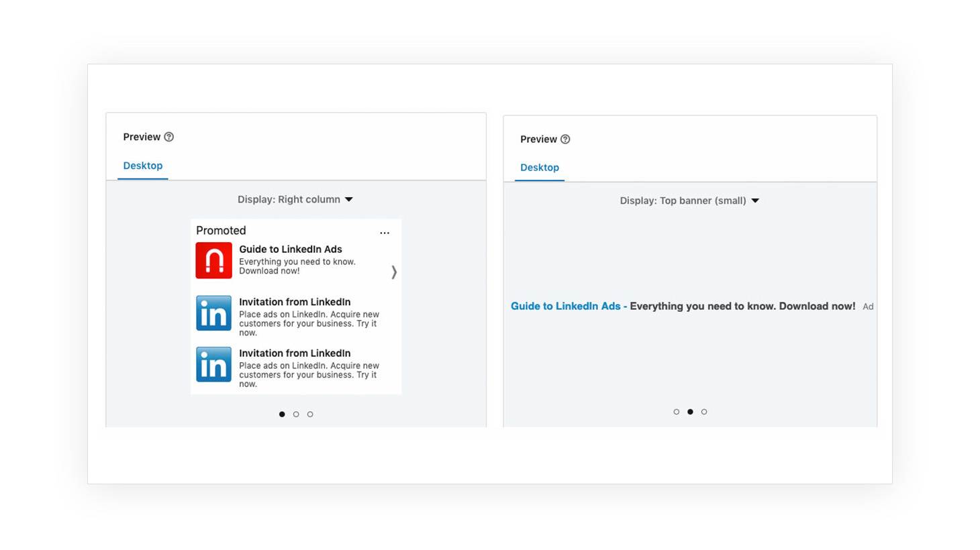This screenshot has height=550, width=980.
Task: Click the first Invitation from LinkedIn headline
Action: 295,302
